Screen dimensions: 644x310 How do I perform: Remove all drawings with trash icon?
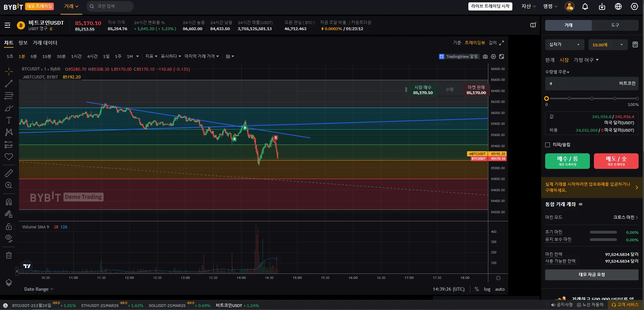click(x=9, y=255)
